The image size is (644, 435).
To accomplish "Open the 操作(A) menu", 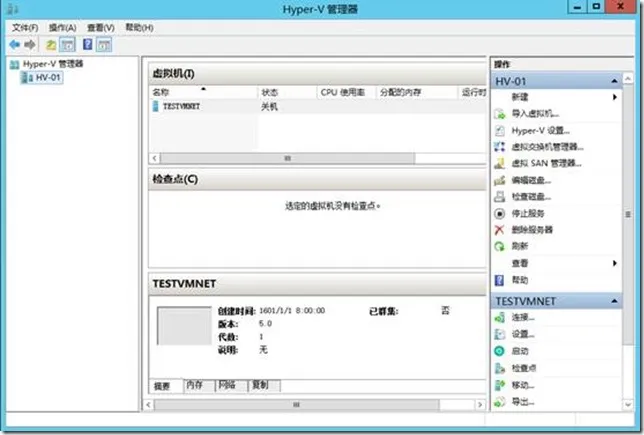I will click(x=63, y=28).
